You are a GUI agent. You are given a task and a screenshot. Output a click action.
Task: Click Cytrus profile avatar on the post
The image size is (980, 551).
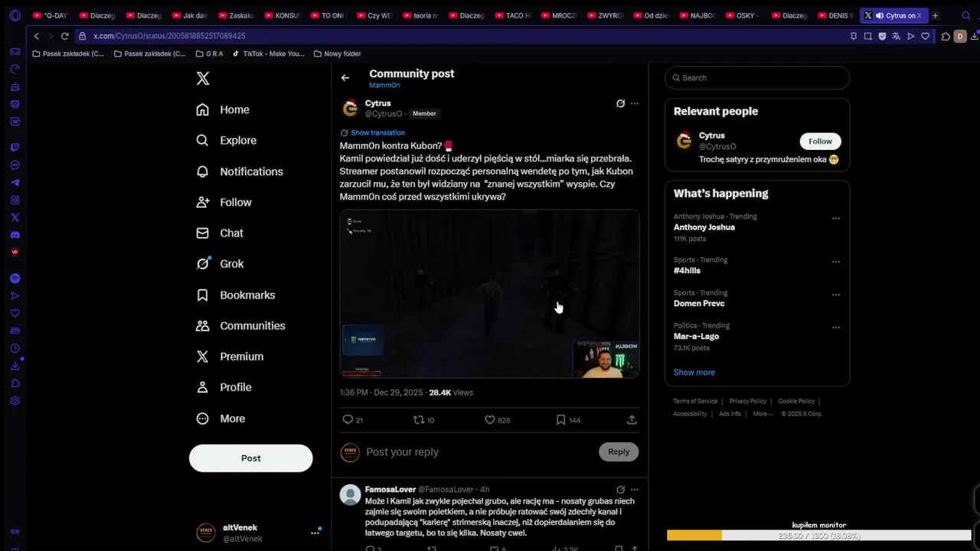[350, 108]
